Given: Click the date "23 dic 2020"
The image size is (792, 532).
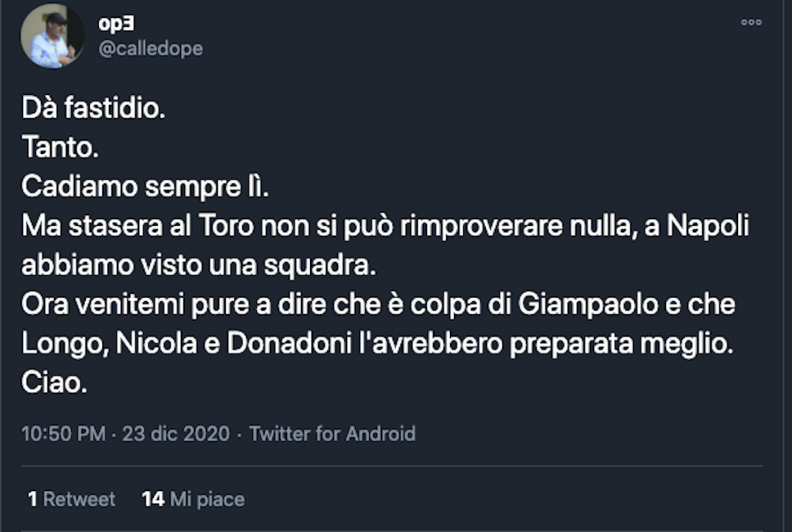Looking at the screenshot, I should 176,434.
